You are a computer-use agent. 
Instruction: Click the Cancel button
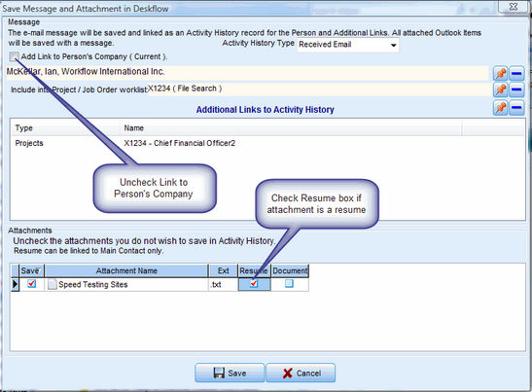pyautogui.click(x=301, y=373)
